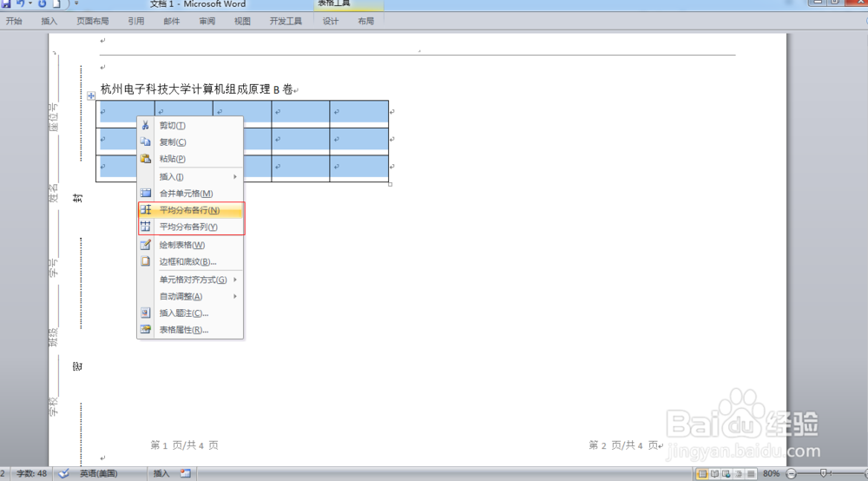Viewport: 868px width, 481px height.
Task: Expand the 自动调整(A) submenu
Action: point(190,296)
